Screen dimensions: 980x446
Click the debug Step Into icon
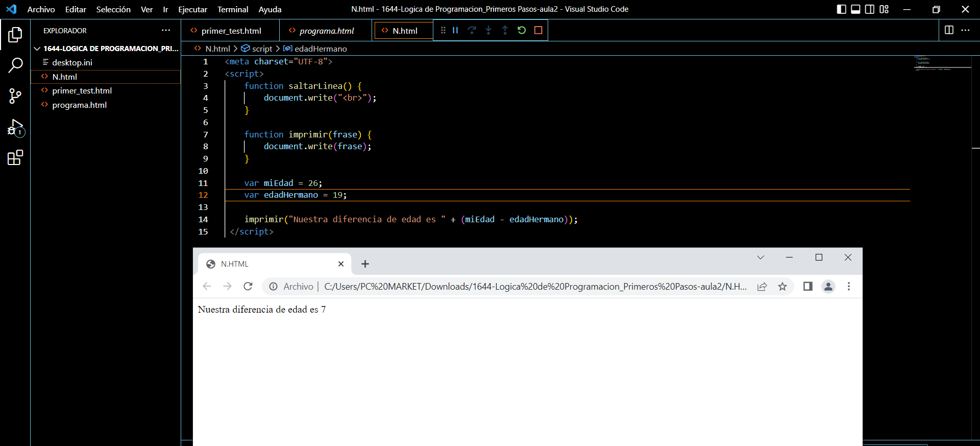pyautogui.click(x=488, y=30)
